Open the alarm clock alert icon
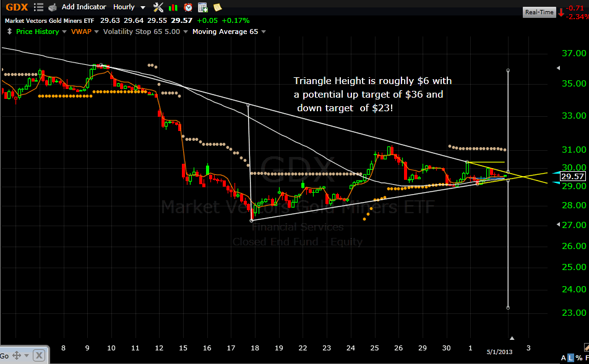 [188, 7]
